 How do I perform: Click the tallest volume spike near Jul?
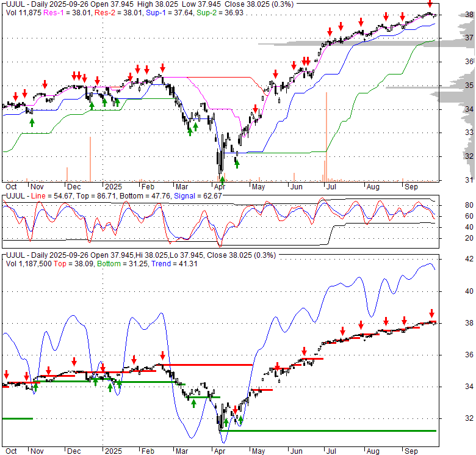(x=326, y=137)
